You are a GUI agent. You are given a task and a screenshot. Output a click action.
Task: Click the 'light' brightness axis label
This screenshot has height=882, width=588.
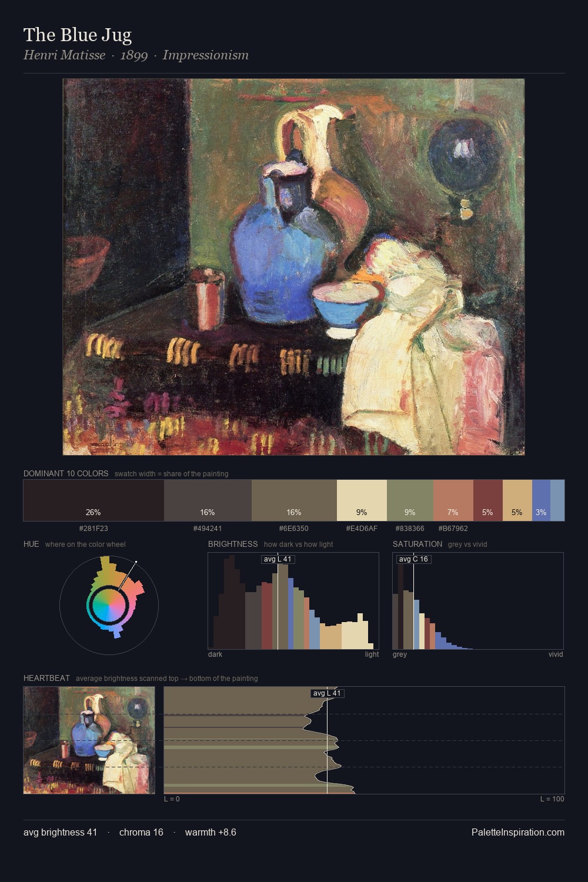[372, 654]
